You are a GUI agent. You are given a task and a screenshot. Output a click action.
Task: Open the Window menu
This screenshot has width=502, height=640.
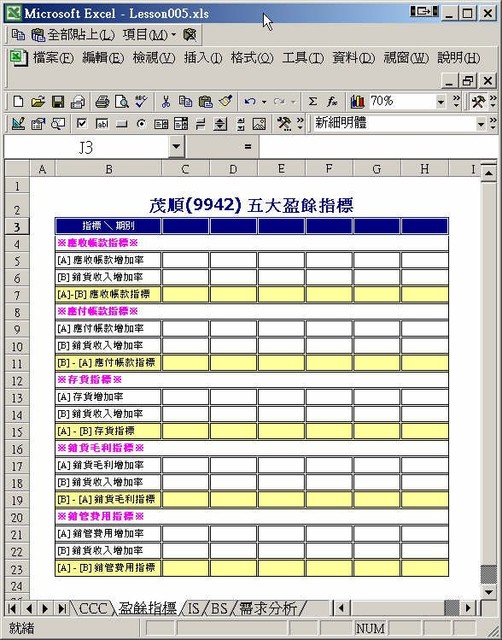(x=406, y=58)
